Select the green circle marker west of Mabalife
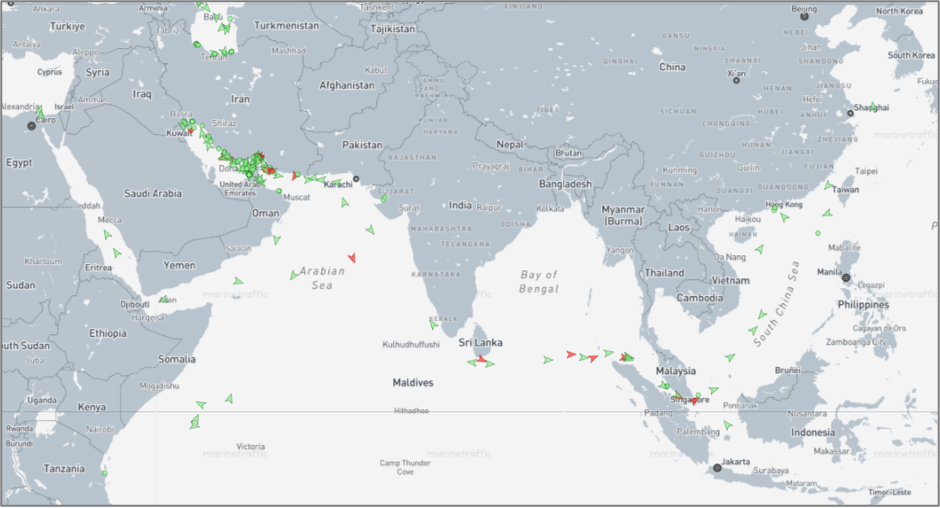 point(818,233)
